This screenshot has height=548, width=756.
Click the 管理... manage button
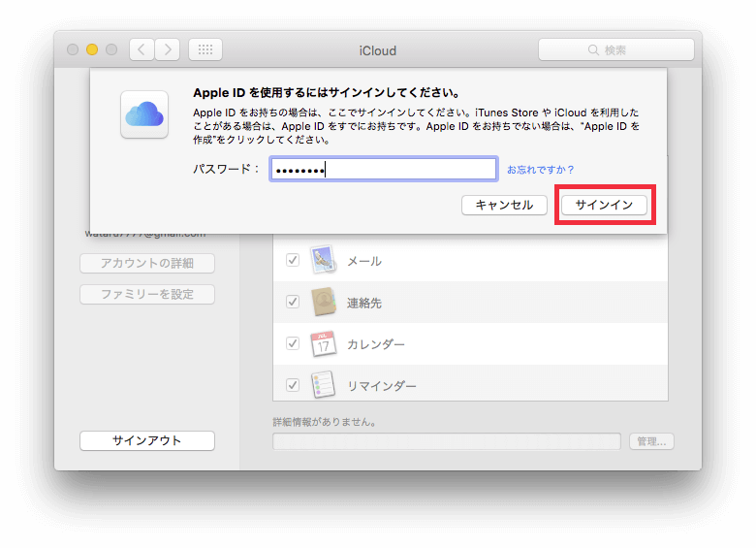[x=651, y=441]
